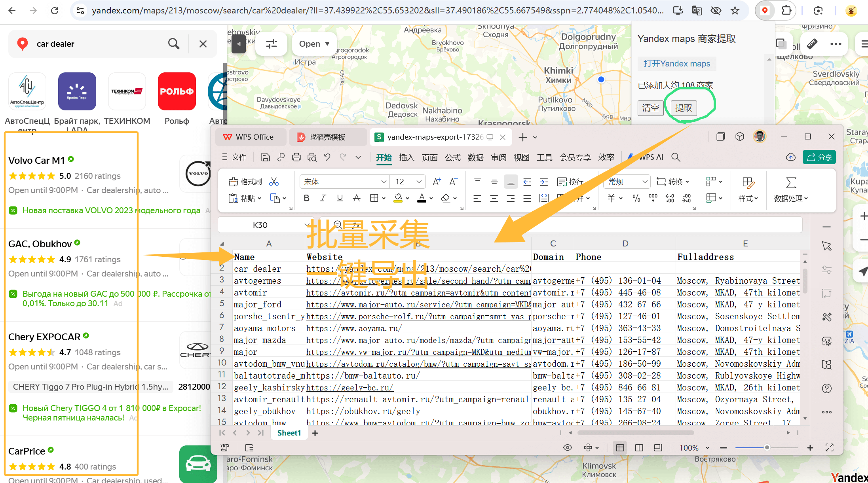
Task: Switch to the WPS Office tab
Action: coord(251,137)
